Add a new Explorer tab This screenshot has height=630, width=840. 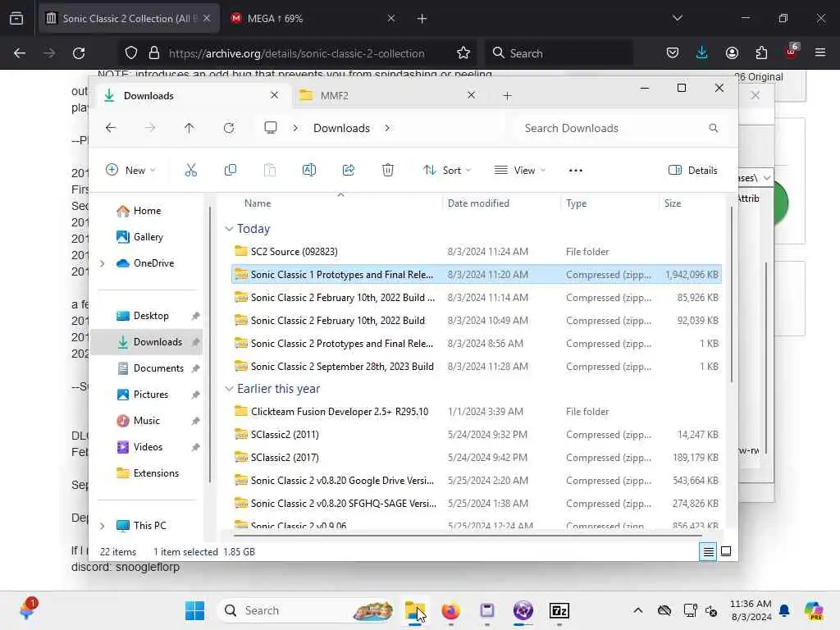[507, 95]
